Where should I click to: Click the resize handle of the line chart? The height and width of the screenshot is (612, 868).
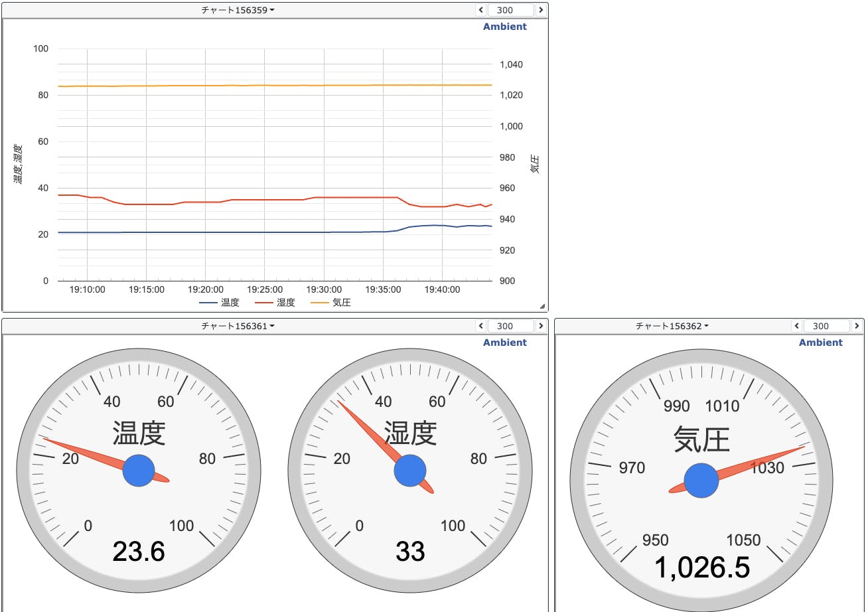(x=542, y=306)
